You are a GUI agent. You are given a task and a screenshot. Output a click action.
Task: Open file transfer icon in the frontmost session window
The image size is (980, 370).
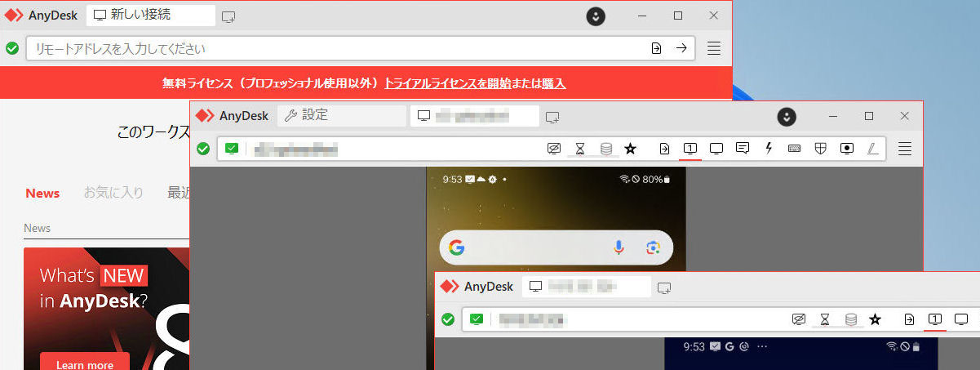click(910, 319)
